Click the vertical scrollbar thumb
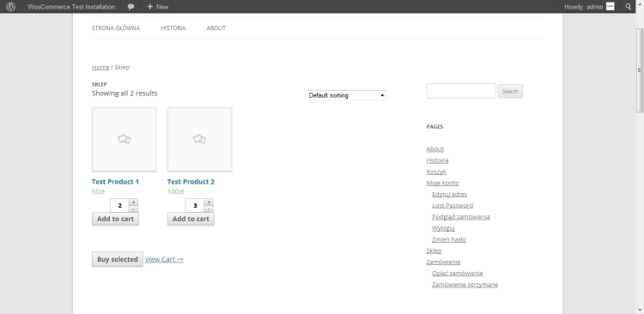This screenshot has height=314, width=644. [640, 69]
